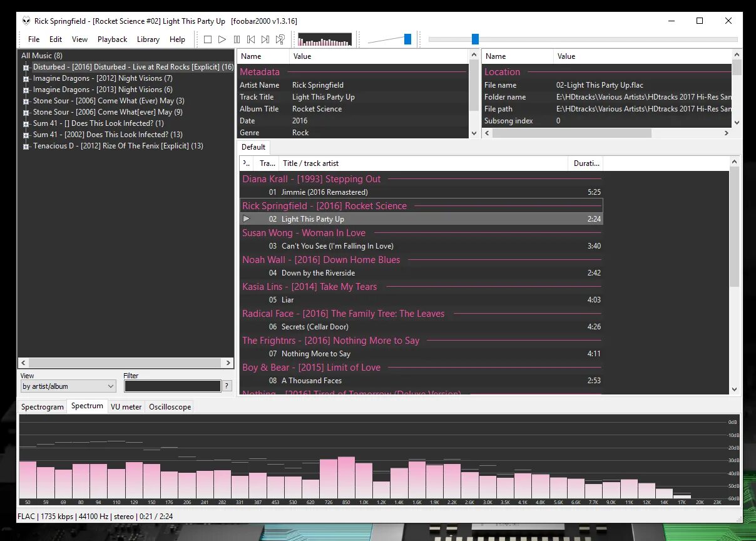The image size is (756, 541).
Task: Click the File name 02-Light This Party Up.flac value
Action: pyautogui.click(x=600, y=85)
